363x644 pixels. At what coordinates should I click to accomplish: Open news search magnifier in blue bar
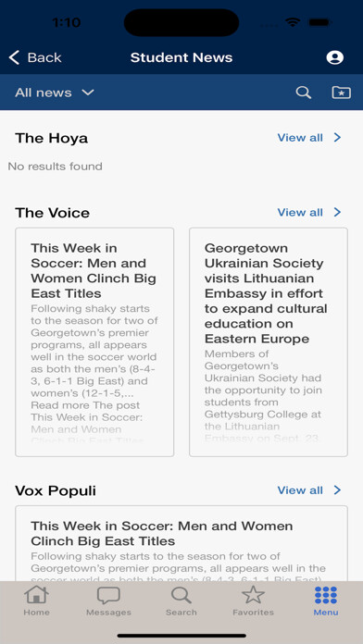click(304, 93)
